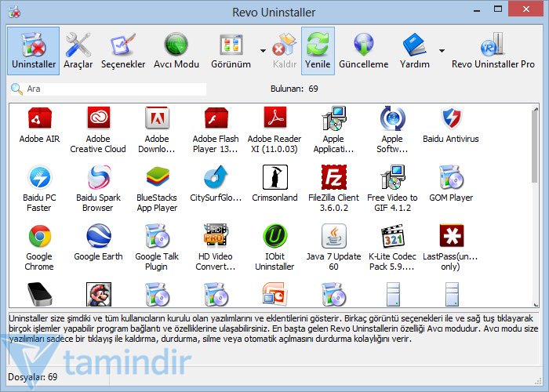The width and height of the screenshot is (549, 392).
Task: Expand the Yardım dropdown arrow
Action: coord(442,51)
